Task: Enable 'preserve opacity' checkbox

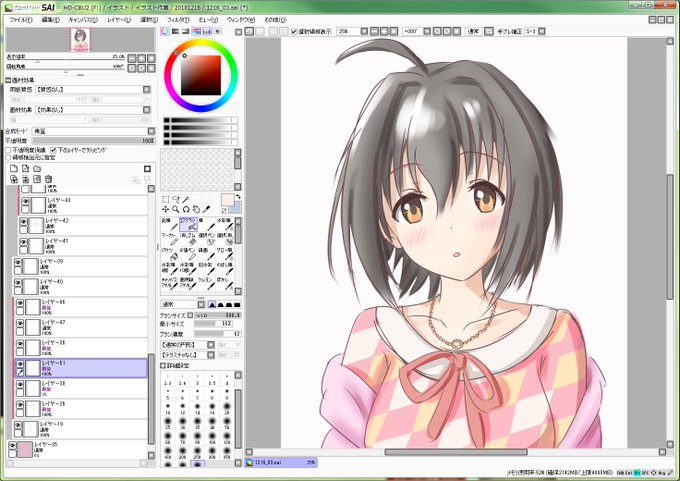Action: [8, 150]
